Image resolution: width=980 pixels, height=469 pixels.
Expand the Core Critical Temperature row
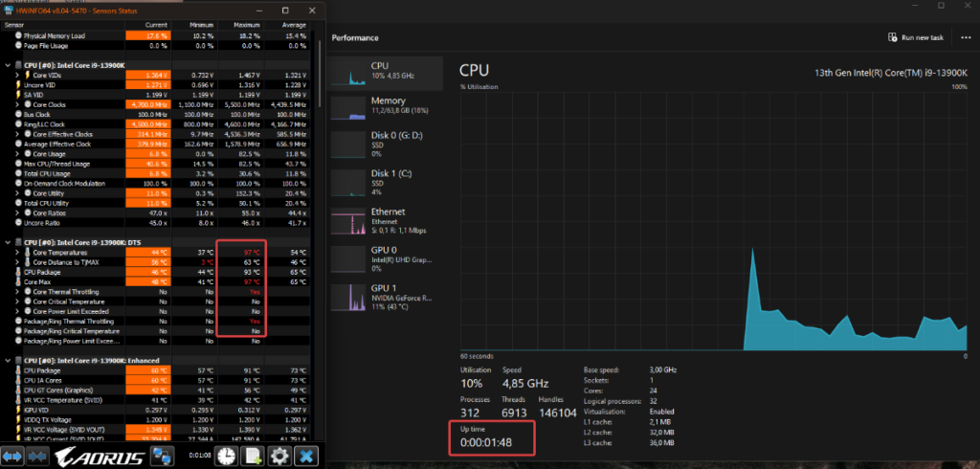[x=17, y=301]
